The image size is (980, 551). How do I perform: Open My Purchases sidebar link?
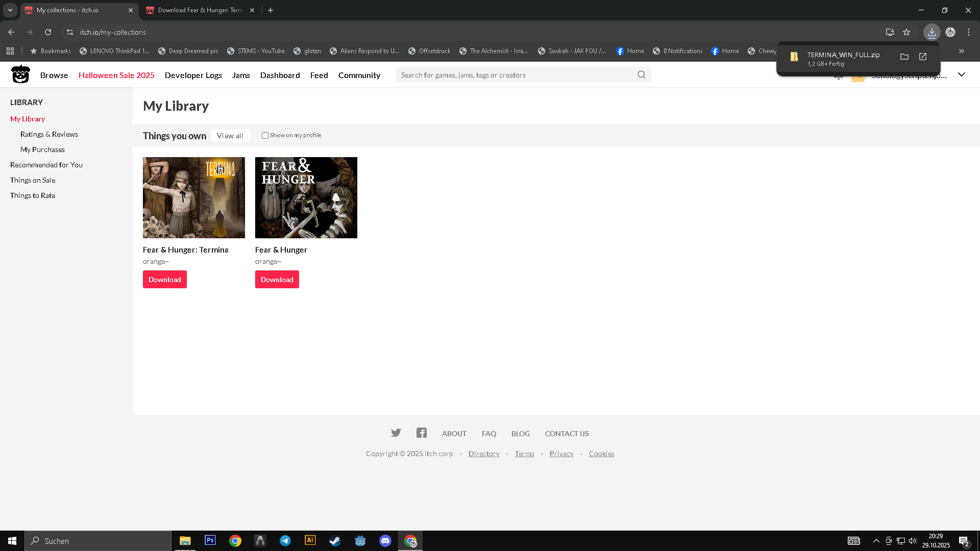coord(42,149)
